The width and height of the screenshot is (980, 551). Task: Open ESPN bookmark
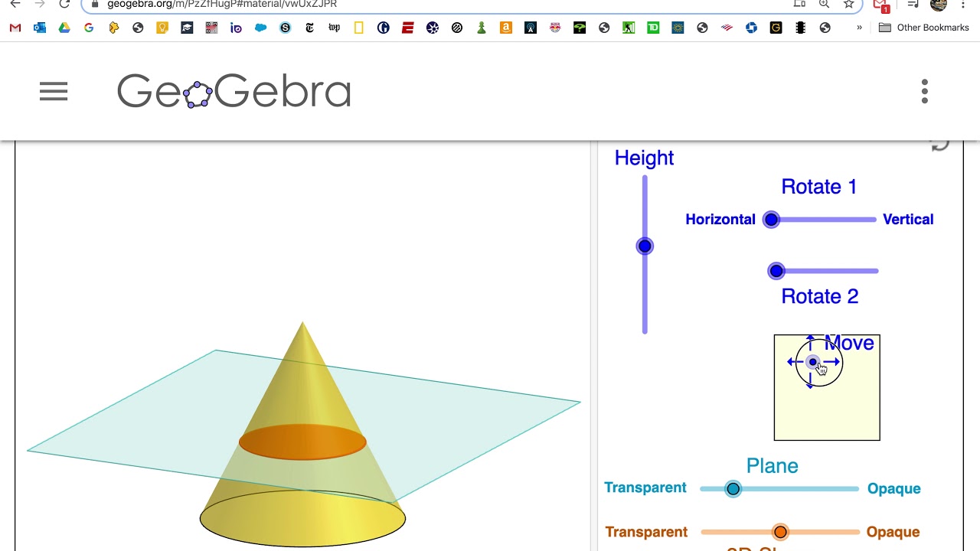click(408, 28)
